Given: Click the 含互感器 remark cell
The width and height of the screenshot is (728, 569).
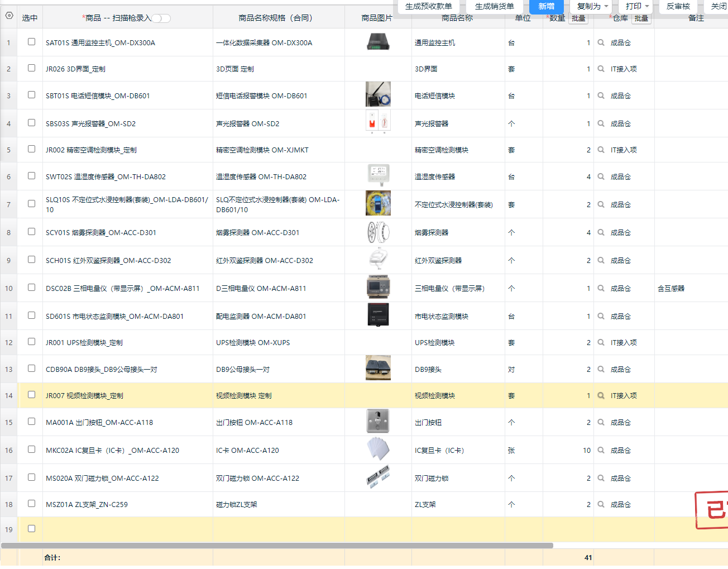Looking at the screenshot, I should pyautogui.click(x=691, y=288).
